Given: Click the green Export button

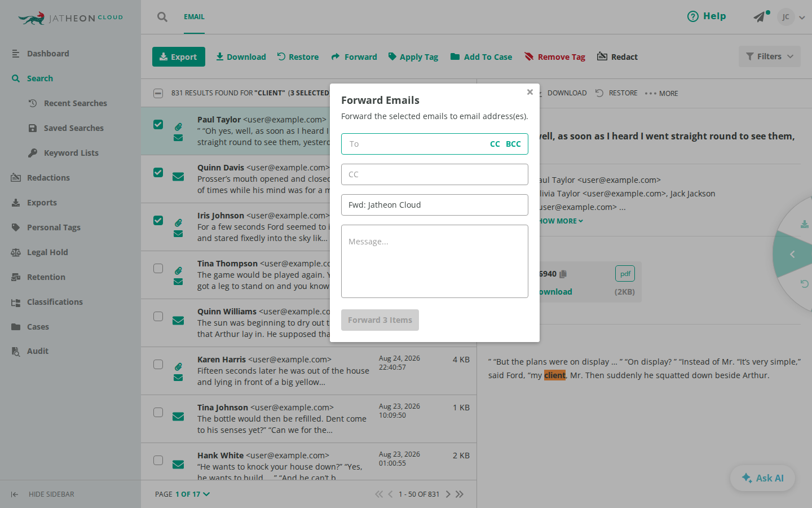Looking at the screenshot, I should (x=179, y=56).
